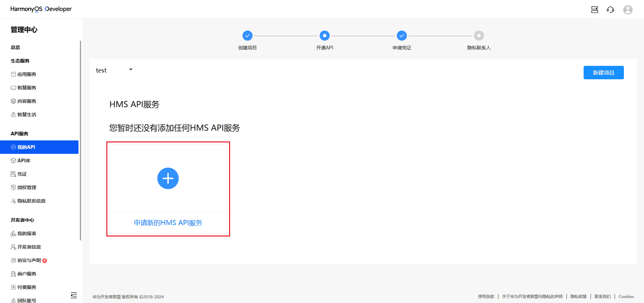Click the 新建项目 button
Screen dimensions: 644x303
coord(603,72)
